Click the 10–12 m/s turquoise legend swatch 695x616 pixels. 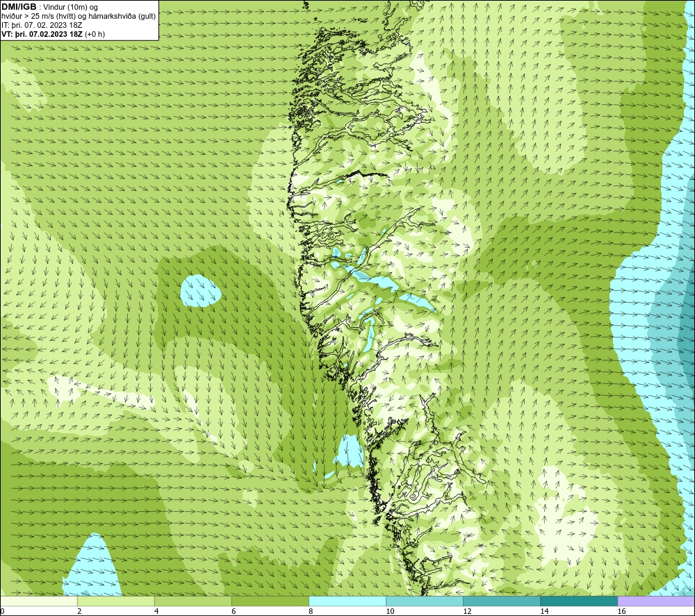pyautogui.click(x=424, y=601)
